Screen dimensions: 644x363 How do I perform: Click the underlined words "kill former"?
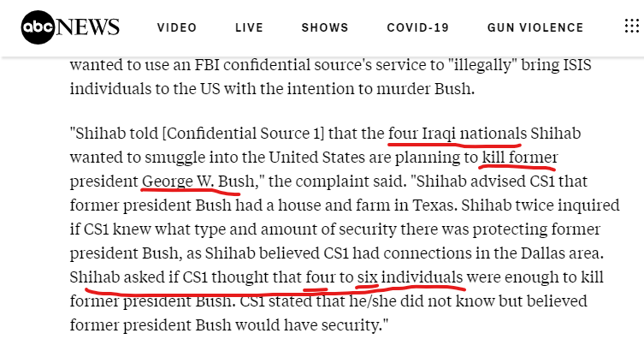click(519, 158)
